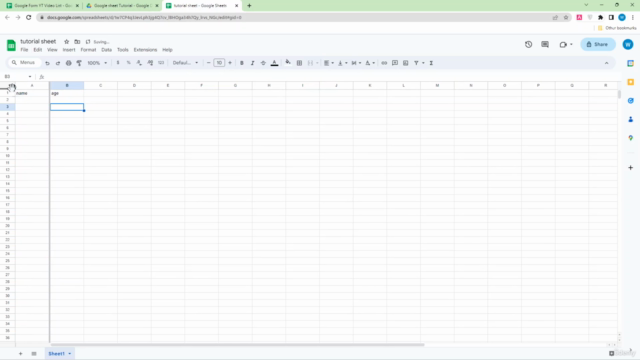640x360 pixels.
Task: Get add-ons with side panel plus
Action: (x=631, y=168)
